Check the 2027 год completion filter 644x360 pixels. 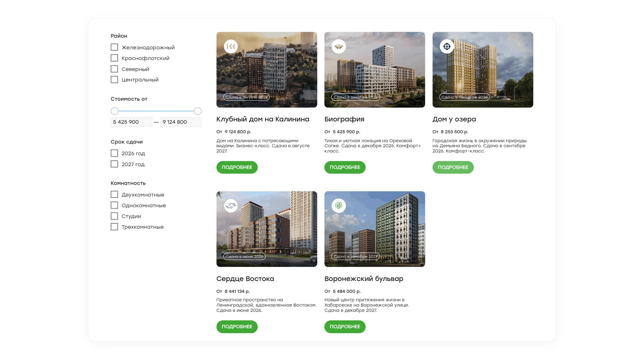click(114, 164)
